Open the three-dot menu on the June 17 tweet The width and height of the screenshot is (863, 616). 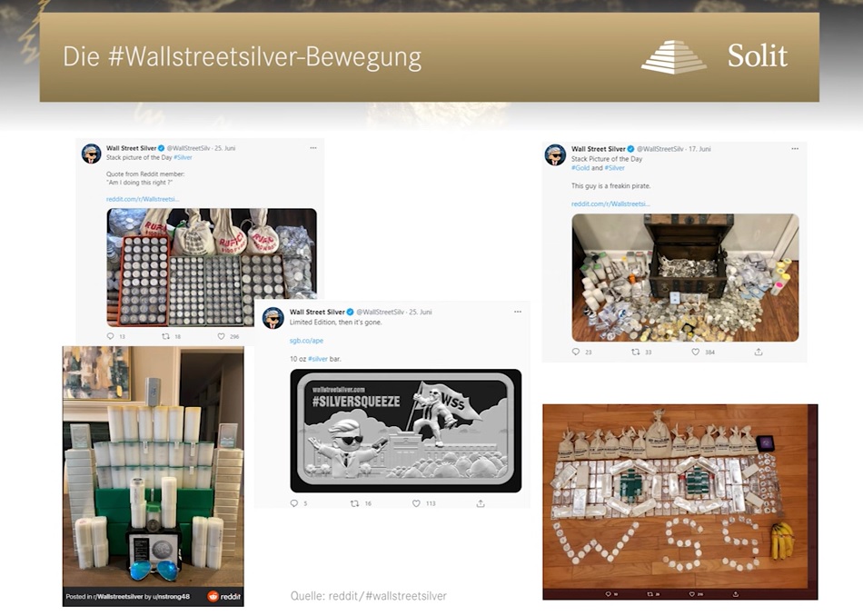coord(795,149)
